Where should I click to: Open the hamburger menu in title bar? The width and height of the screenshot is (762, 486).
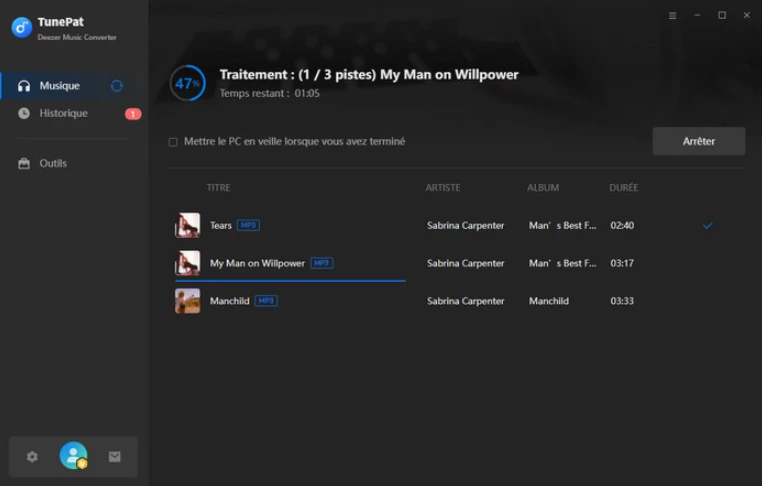click(673, 16)
